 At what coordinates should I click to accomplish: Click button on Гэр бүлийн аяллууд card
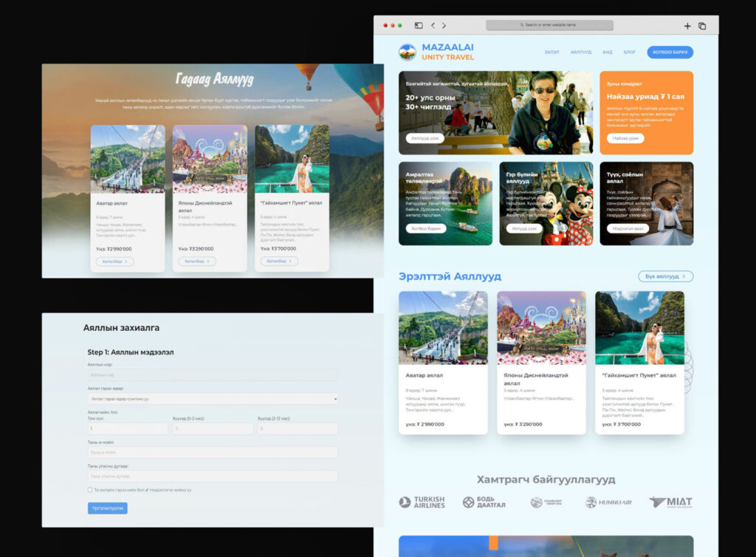click(x=524, y=228)
